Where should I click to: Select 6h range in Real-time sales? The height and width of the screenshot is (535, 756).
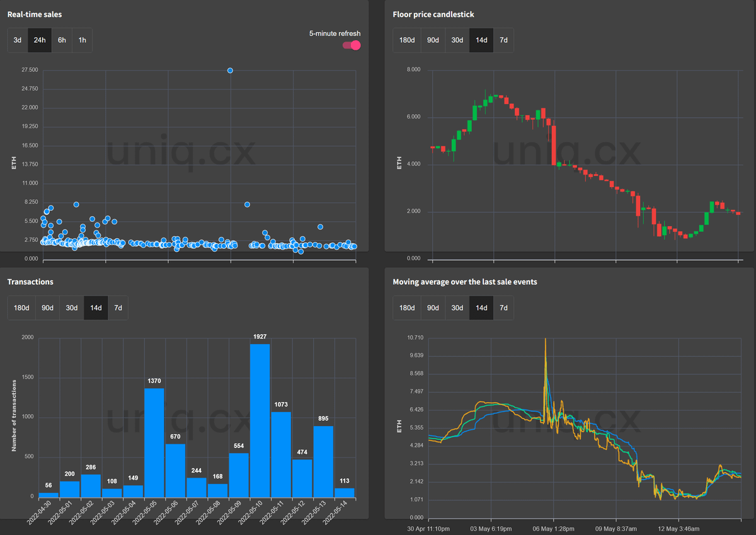[x=62, y=40]
